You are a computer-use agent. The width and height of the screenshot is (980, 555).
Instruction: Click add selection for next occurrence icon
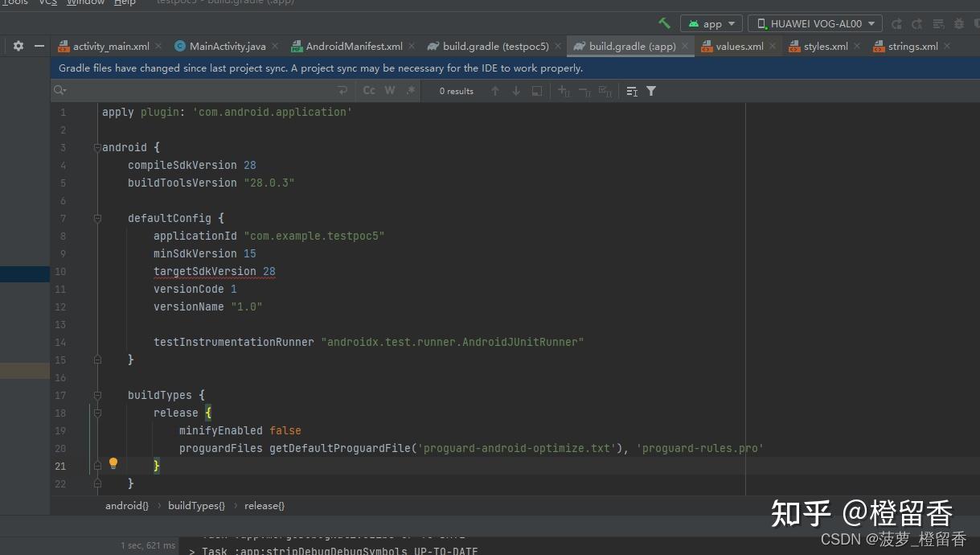[564, 91]
